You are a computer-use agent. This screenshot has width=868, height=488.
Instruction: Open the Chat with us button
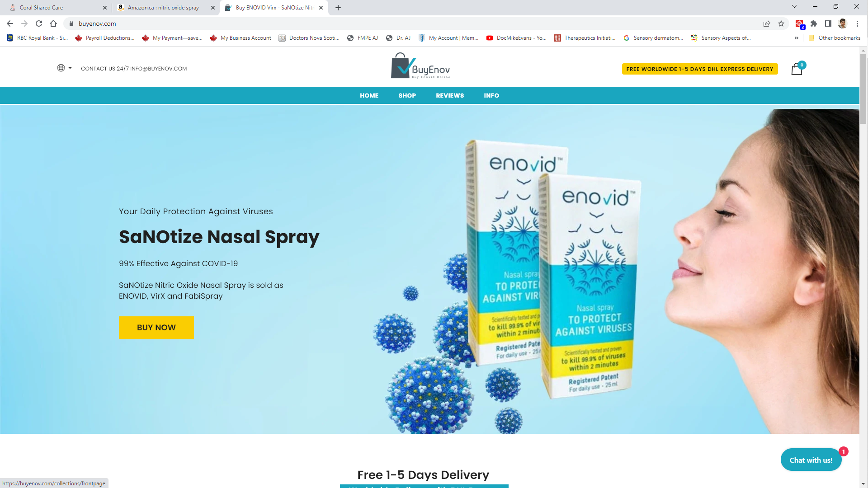pyautogui.click(x=811, y=460)
